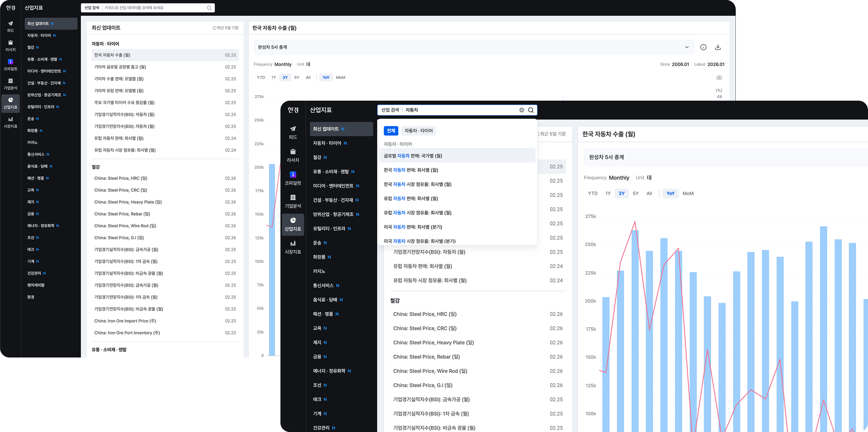Switch to MoM mode in the front chart
868x432 pixels.
pos(688,193)
